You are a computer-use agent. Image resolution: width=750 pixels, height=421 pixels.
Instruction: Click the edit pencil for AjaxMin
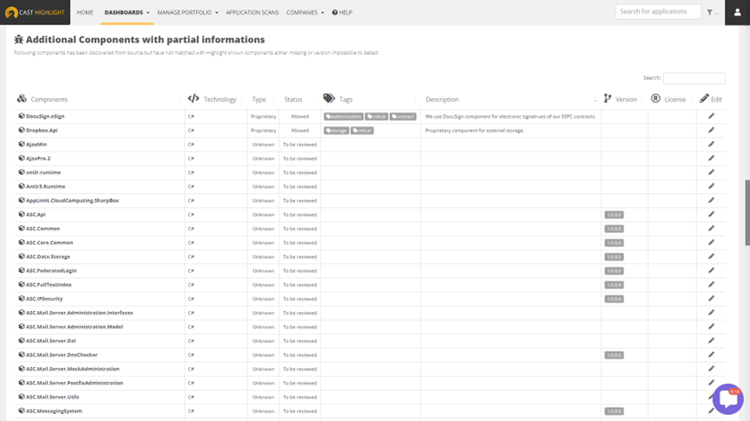click(711, 144)
